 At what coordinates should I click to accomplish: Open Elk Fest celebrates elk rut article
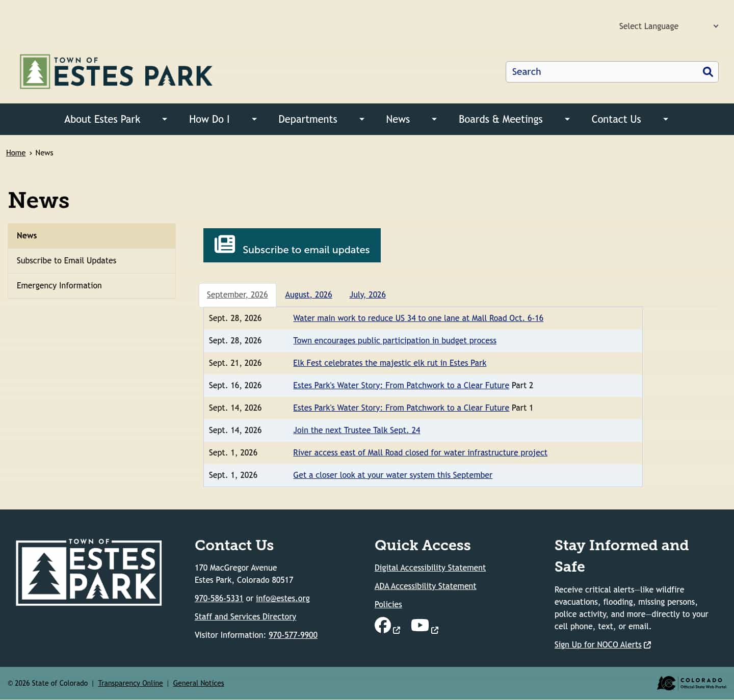389,363
